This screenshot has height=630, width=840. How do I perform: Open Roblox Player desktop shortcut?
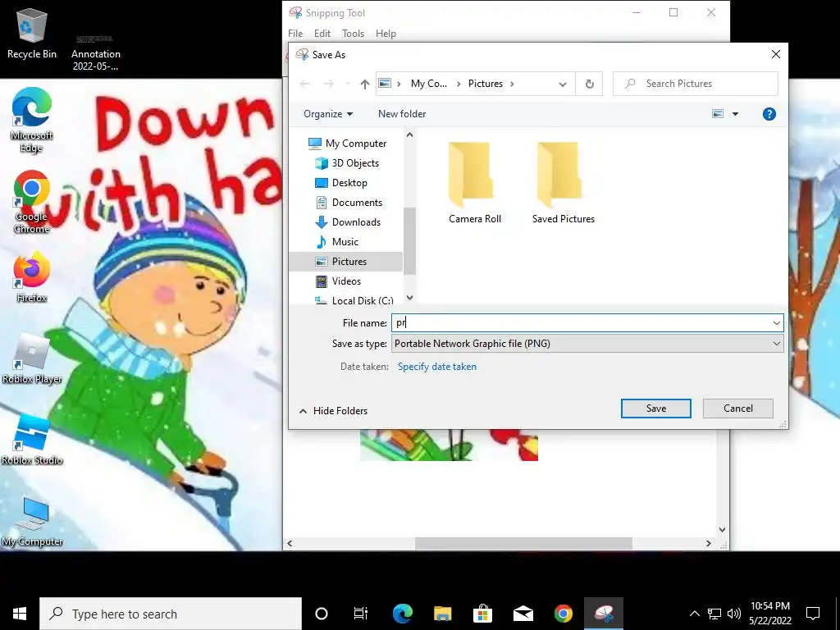pyautogui.click(x=32, y=358)
